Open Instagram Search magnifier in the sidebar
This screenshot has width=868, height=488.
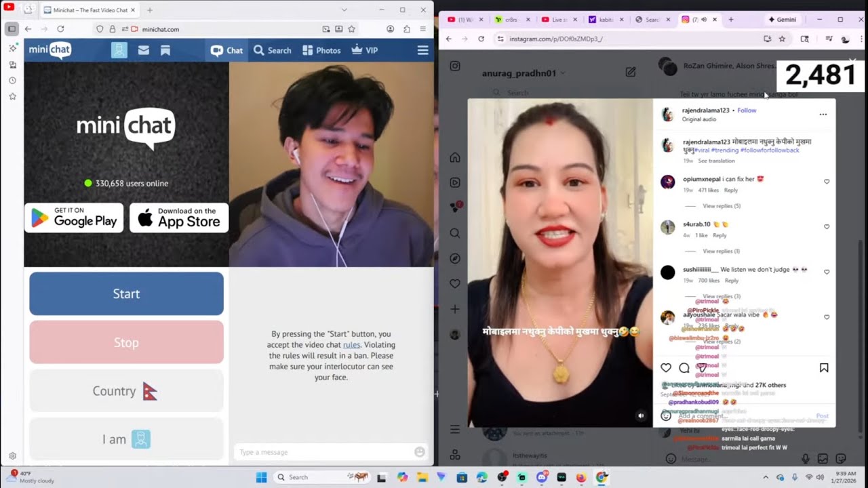(x=455, y=233)
